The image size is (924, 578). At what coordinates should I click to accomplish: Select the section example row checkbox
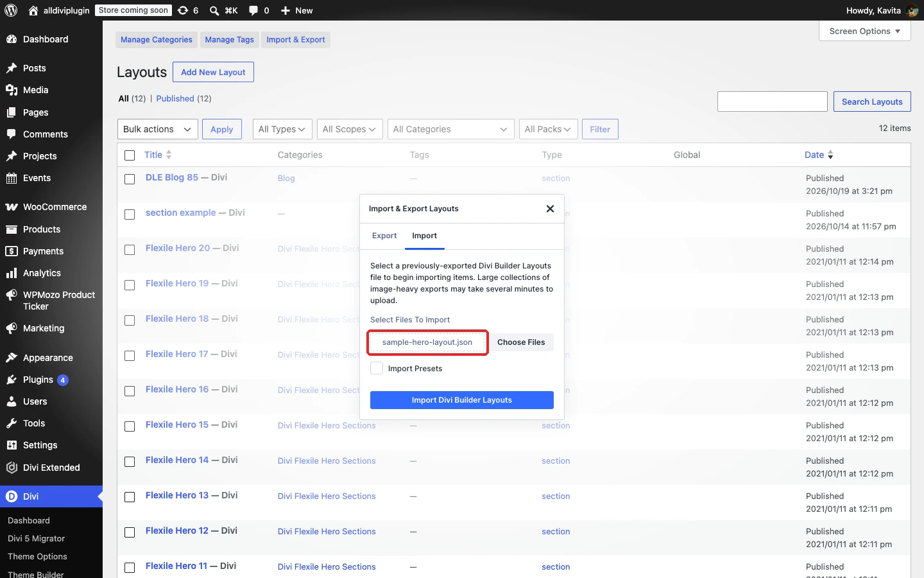pyautogui.click(x=130, y=215)
